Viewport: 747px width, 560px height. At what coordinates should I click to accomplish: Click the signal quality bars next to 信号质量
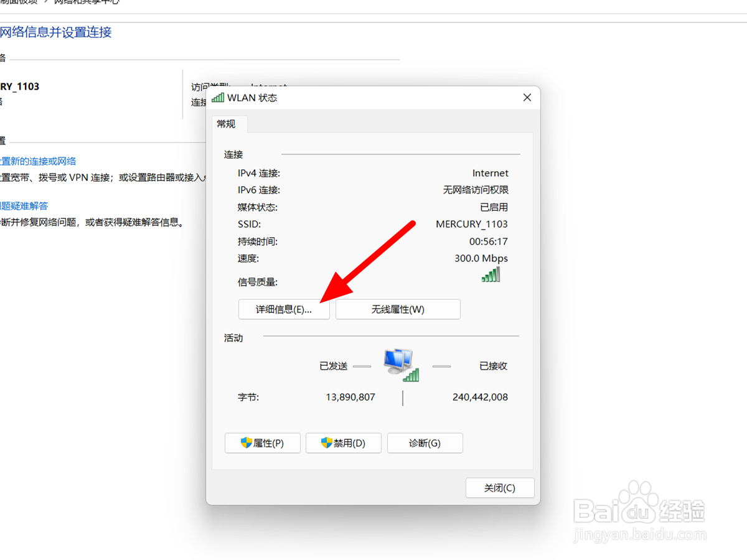491,274
